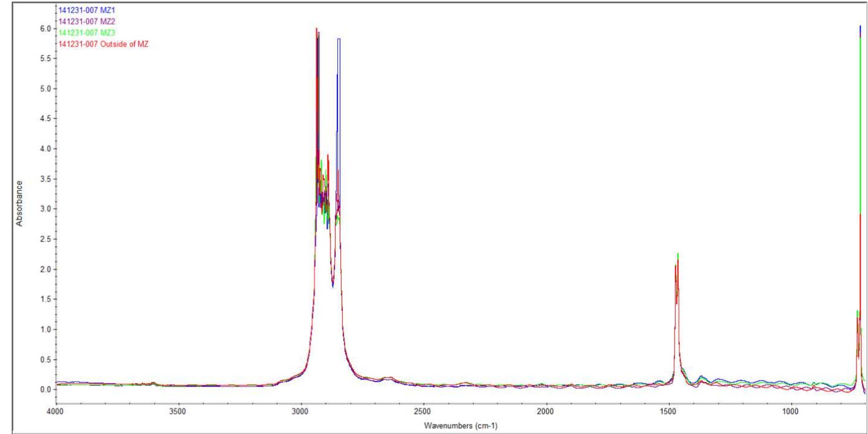The image size is (868, 434).
Task: Click the 1.0 absorbance tick label
Action: click(x=46, y=329)
